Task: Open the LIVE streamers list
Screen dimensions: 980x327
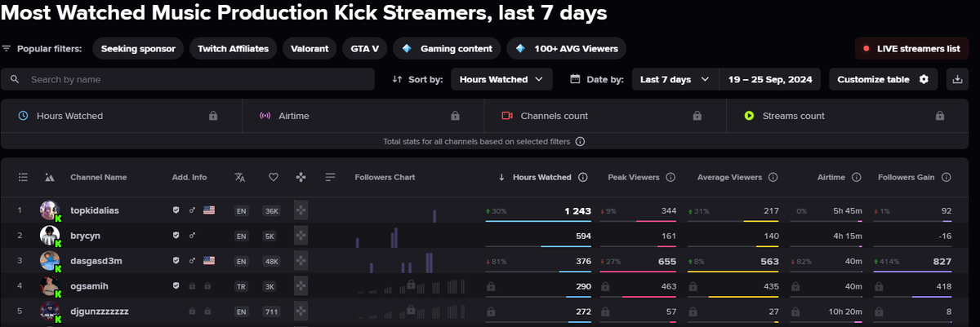Action: (x=911, y=48)
